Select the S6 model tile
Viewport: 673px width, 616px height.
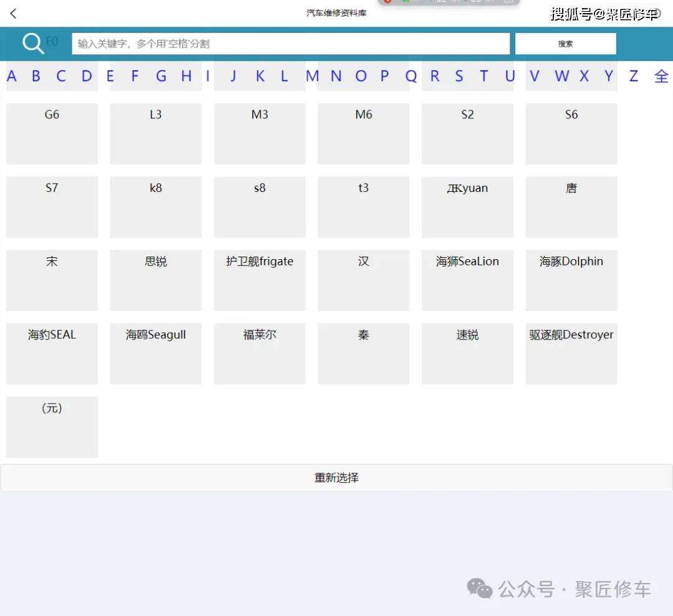point(571,133)
